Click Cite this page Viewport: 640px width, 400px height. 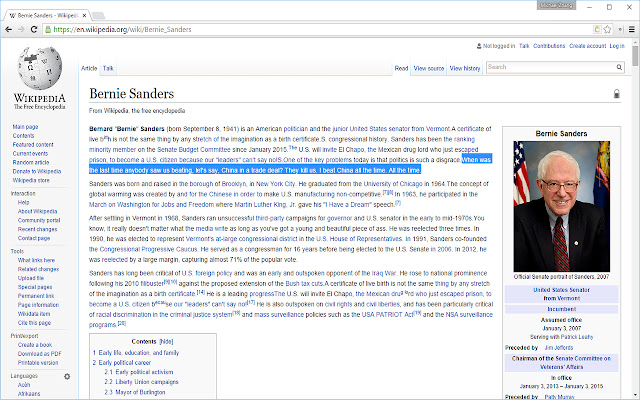coord(34,323)
